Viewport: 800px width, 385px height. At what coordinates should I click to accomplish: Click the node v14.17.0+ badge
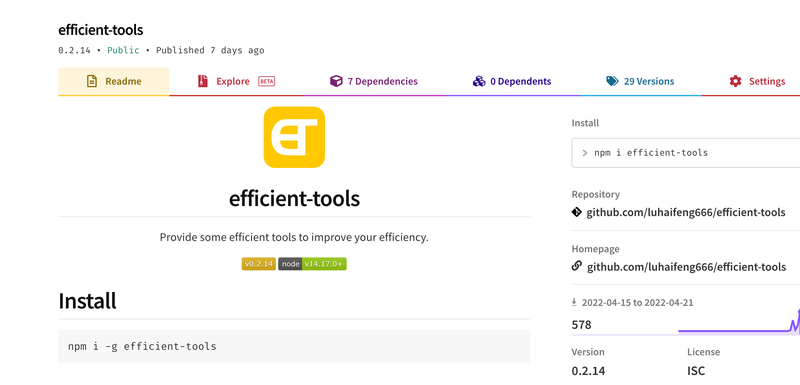point(312,264)
